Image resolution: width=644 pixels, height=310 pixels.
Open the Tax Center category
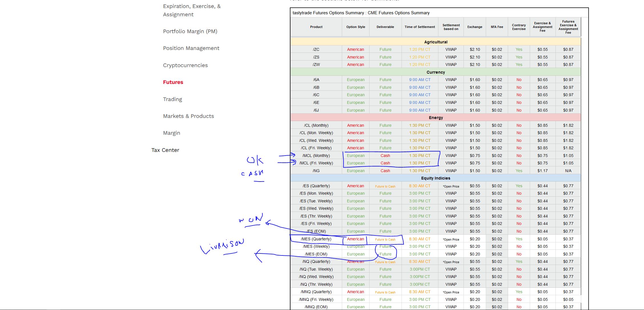[x=165, y=150]
